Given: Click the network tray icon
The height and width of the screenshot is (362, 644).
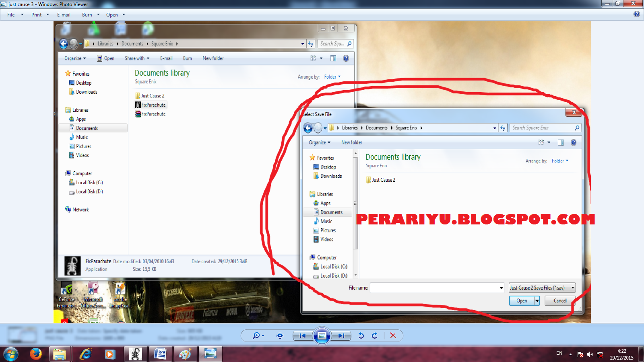Looking at the screenshot, I should 600,354.
